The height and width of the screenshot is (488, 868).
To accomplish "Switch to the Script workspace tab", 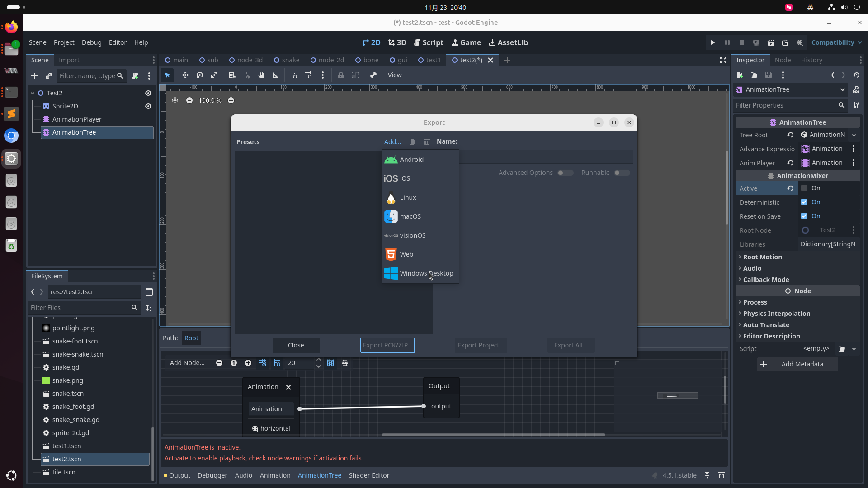I will click(429, 42).
